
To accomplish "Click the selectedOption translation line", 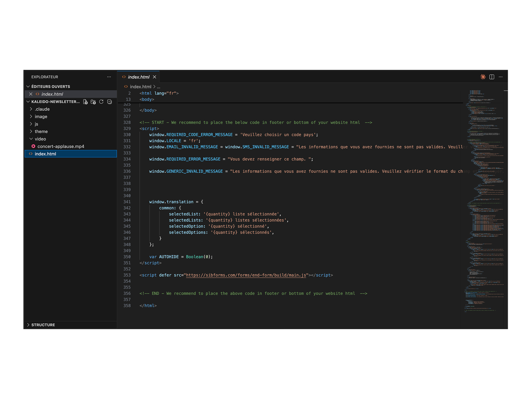I will pyautogui.click(x=219, y=226).
